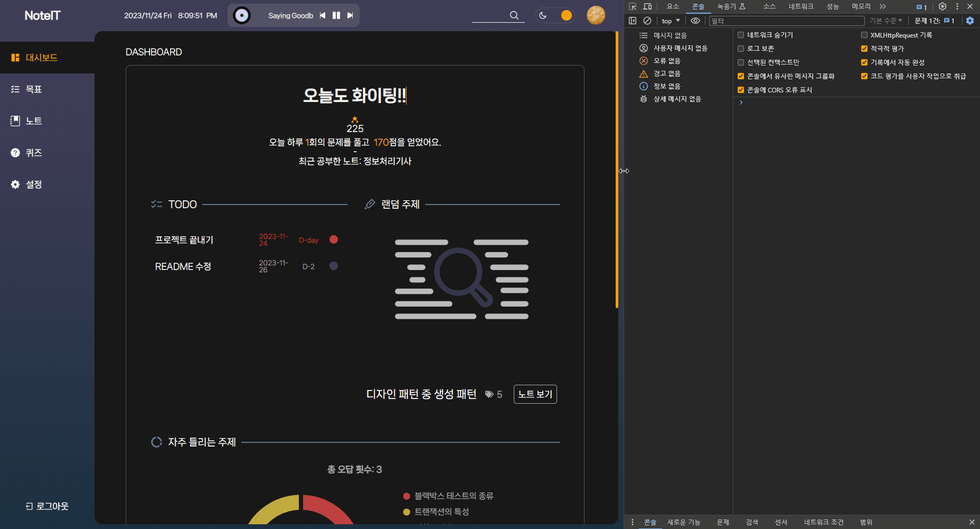Open the DevTools settings gear
The image size is (980, 529).
[x=943, y=6]
